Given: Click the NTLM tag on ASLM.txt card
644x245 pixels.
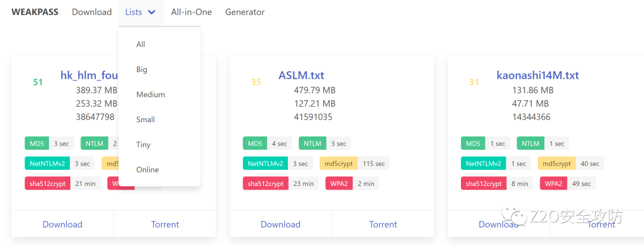Looking at the screenshot, I should (312, 144).
